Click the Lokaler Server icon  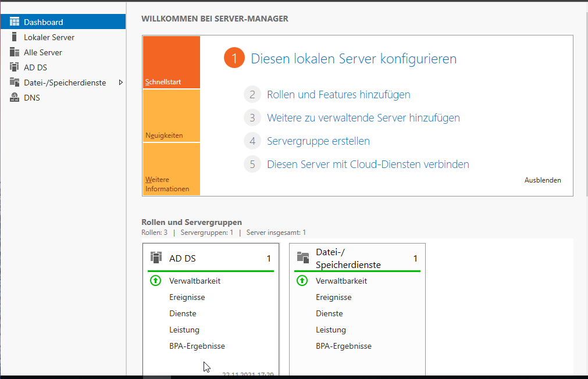click(x=15, y=37)
